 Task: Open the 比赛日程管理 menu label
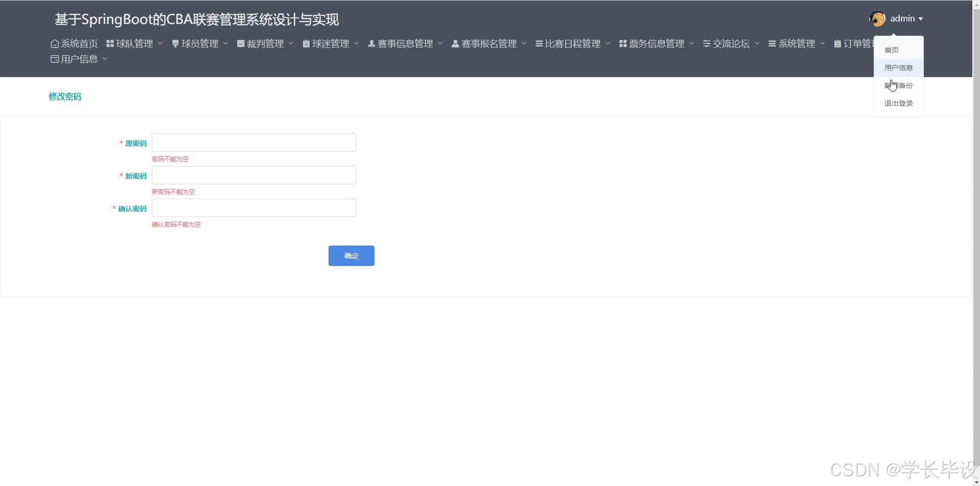pyautogui.click(x=573, y=44)
